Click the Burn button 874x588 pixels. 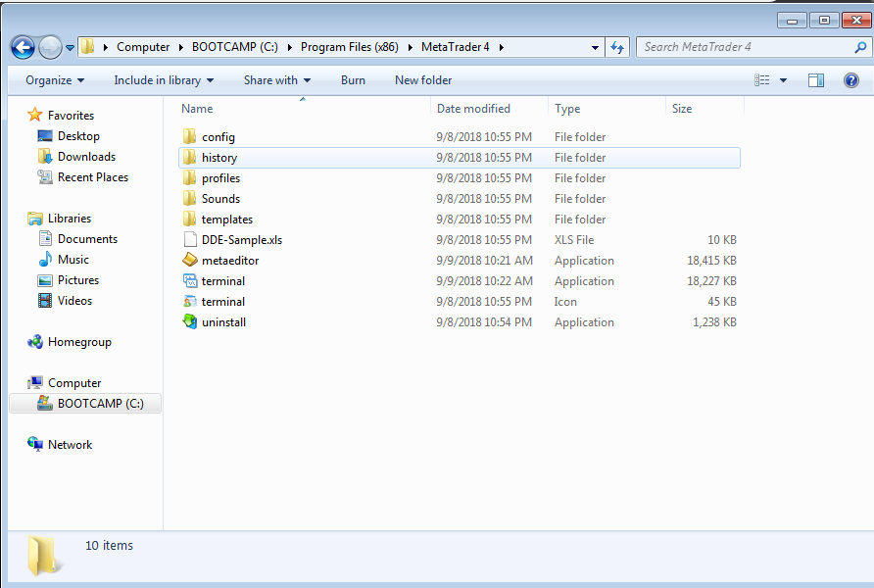(353, 80)
